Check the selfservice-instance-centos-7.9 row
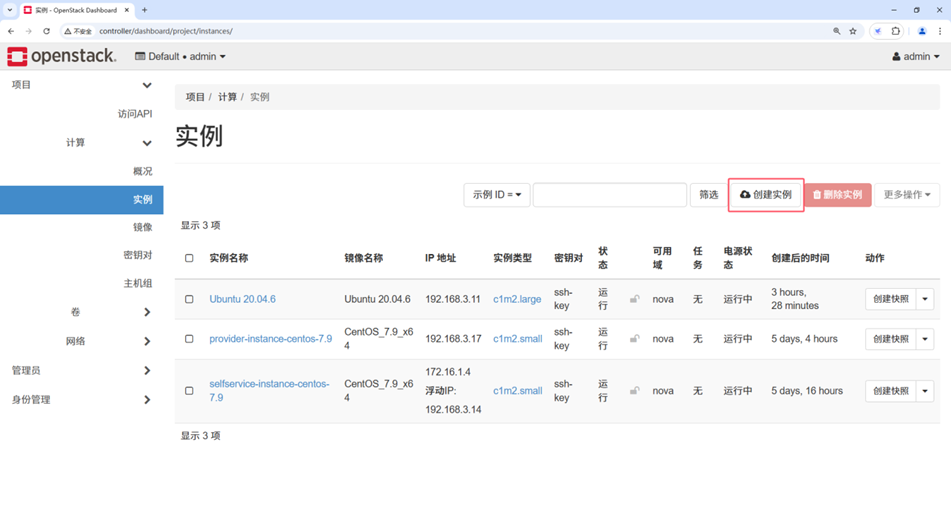This screenshot has height=515, width=951. click(x=189, y=391)
